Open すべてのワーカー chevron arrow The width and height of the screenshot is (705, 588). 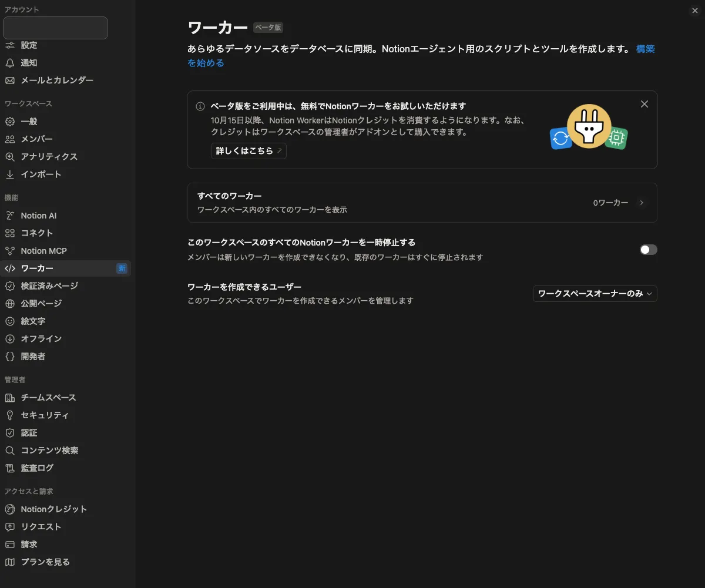(x=642, y=203)
